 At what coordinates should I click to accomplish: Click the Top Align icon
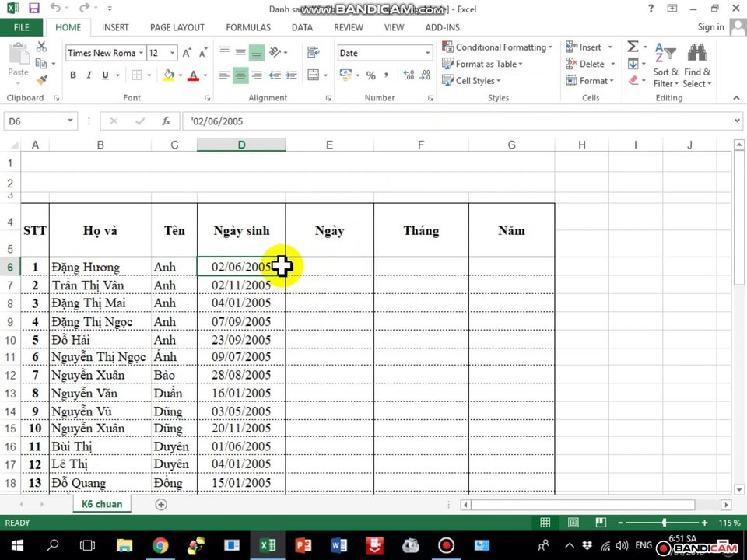[224, 51]
